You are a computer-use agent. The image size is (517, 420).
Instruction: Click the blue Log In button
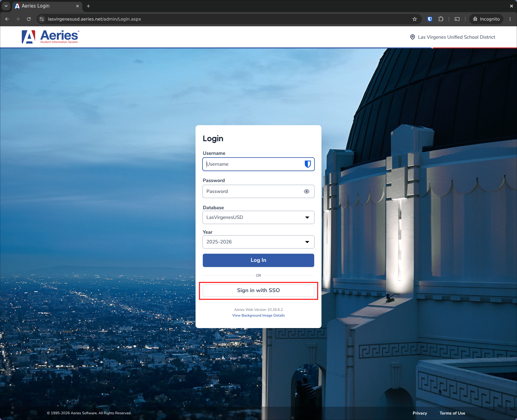258,260
